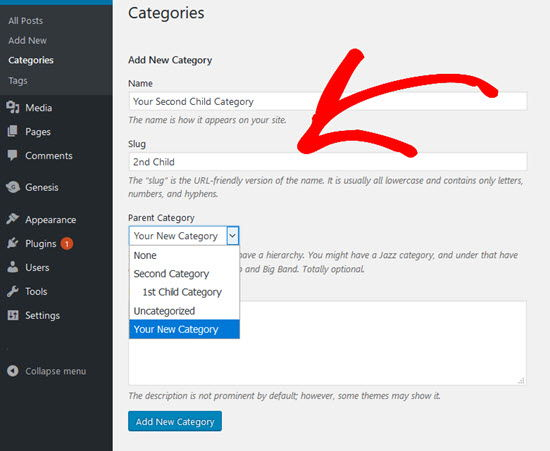Viewport: 550px width, 451px height.
Task: Click the Add New Category button
Action: 175,421
